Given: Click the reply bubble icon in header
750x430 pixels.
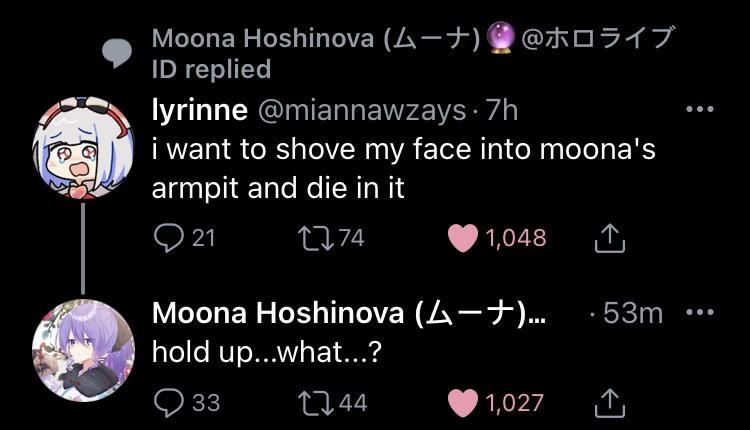Looking at the screenshot, I should [x=118, y=52].
